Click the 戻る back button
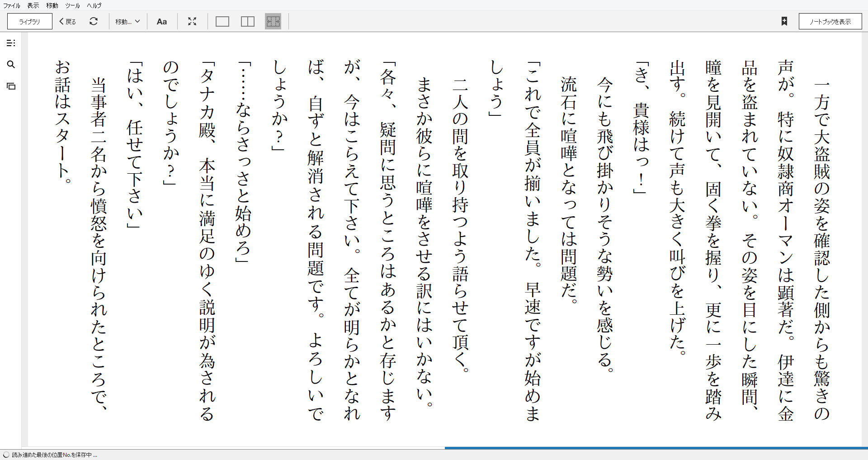Viewport: 868px width, 460px height. click(67, 21)
